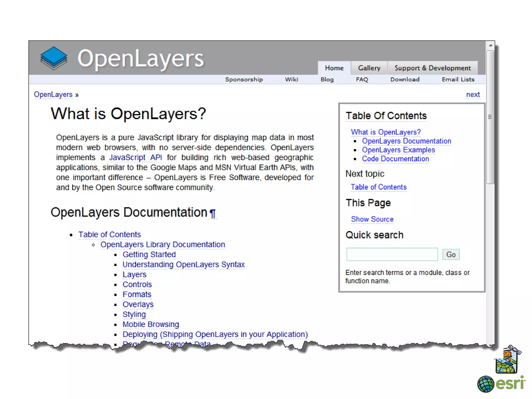Click the Quick search text field
Image resolution: width=532 pixels, height=399 pixels.
click(392, 254)
